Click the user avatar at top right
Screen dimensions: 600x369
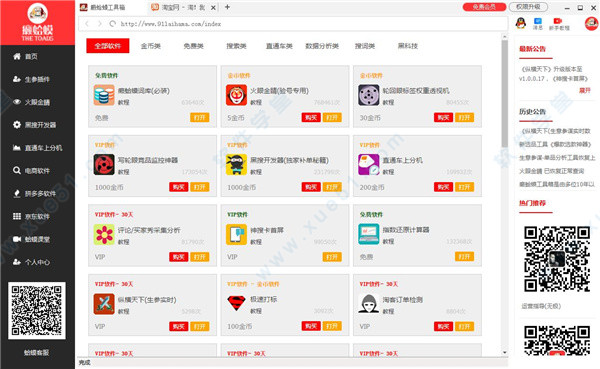(x=591, y=24)
